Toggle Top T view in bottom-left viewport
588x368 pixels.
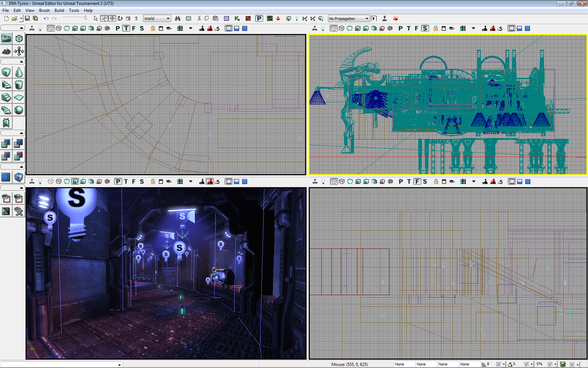[x=126, y=182]
